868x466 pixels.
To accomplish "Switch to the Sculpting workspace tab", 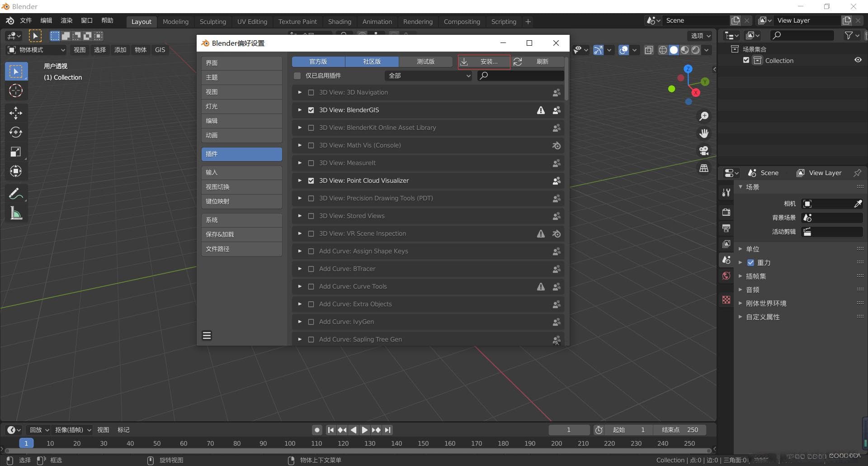I will click(212, 22).
